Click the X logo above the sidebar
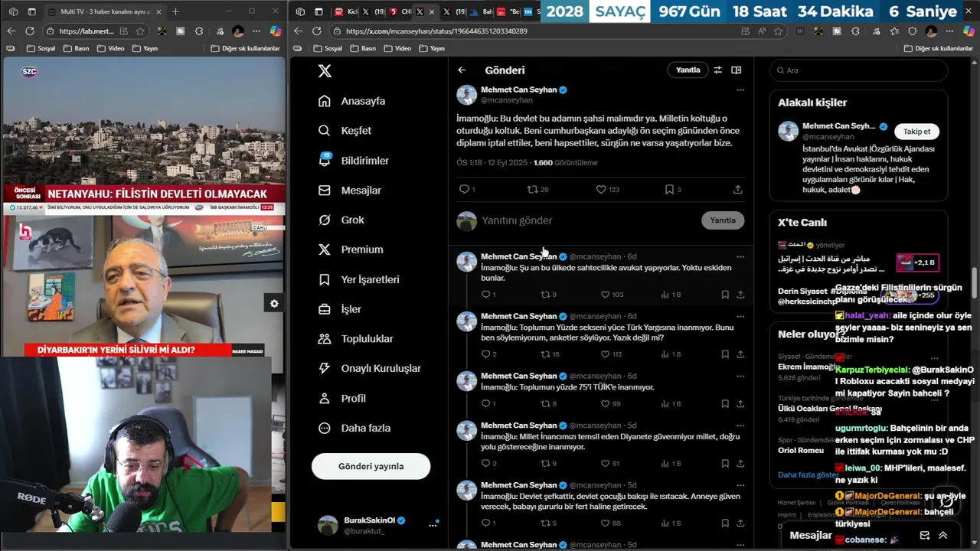The image size is (980, 551). (325, 70)
